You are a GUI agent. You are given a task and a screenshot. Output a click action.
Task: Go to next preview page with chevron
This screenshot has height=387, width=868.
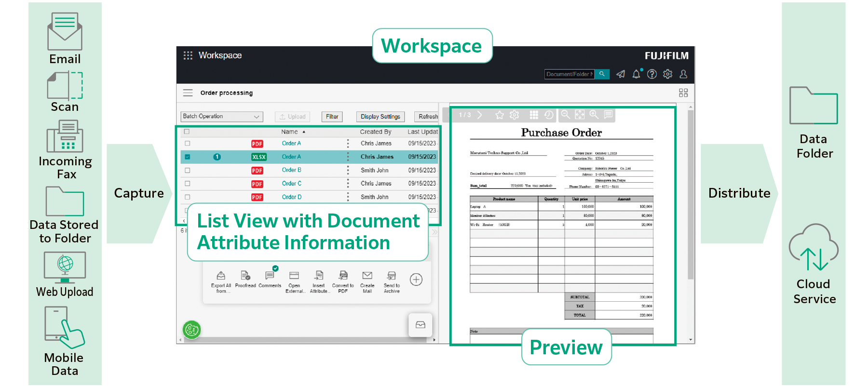pos(479,115)
